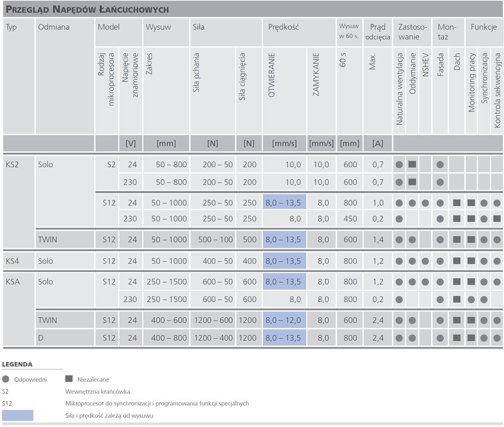The image size is (504, 427).
Task: Click the blue highlighted 8,0 – 12,0 cell
Action: pyautogui.click(x=284, y=321)
